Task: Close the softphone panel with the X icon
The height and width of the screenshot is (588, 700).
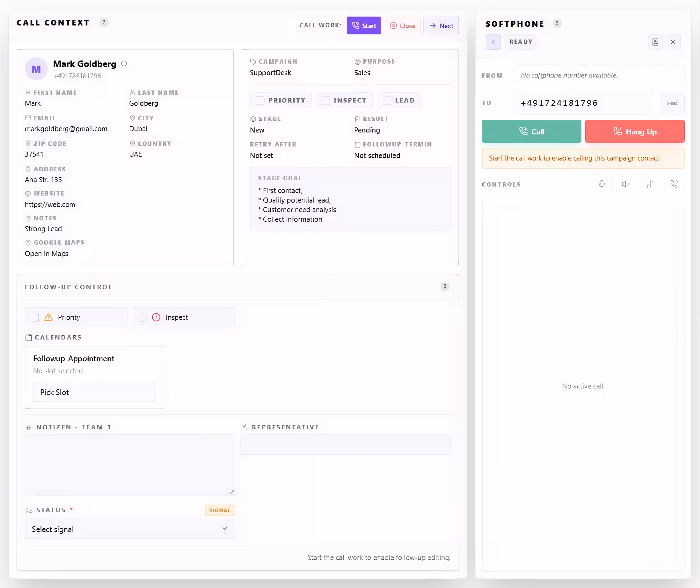Action: (x=673, y=42)
